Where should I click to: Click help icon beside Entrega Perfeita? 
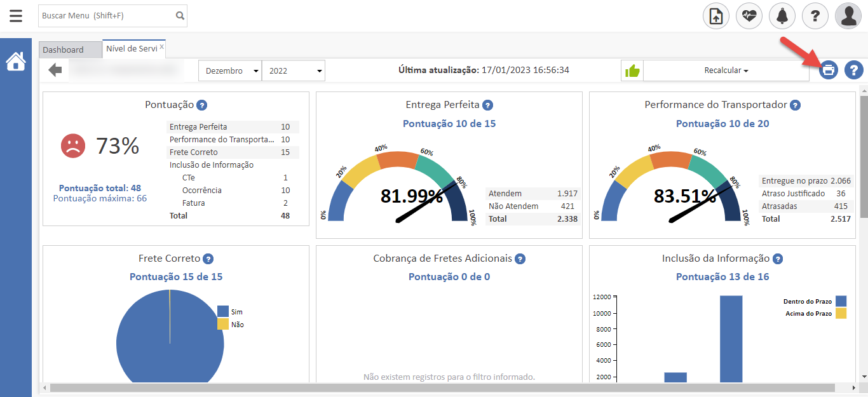point(487,105)
